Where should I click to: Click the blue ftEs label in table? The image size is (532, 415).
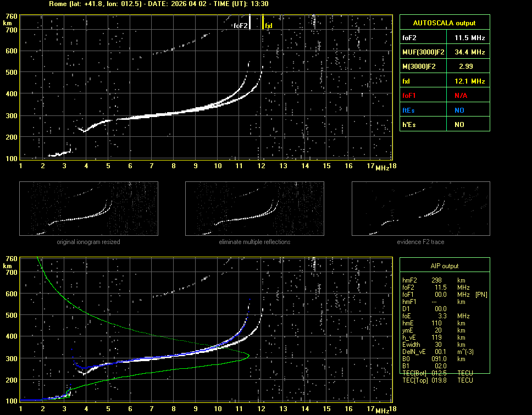tap(408, 110)
